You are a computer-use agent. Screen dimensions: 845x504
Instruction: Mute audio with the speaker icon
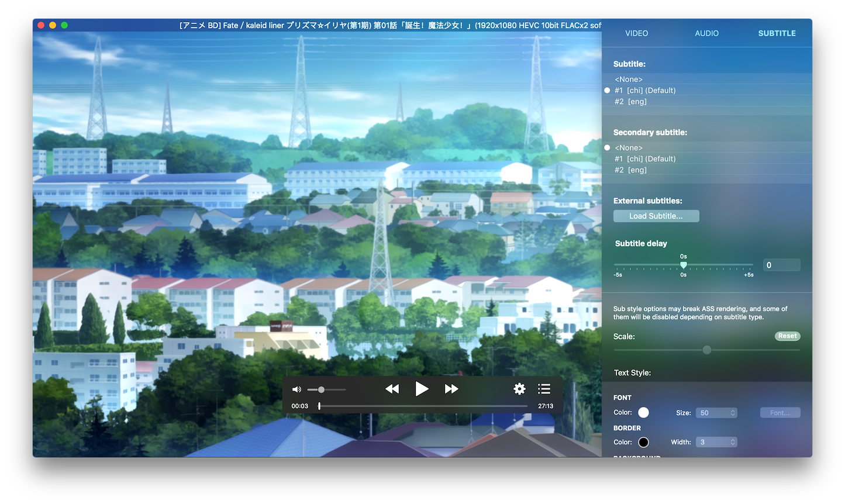[x=296, y=389]
